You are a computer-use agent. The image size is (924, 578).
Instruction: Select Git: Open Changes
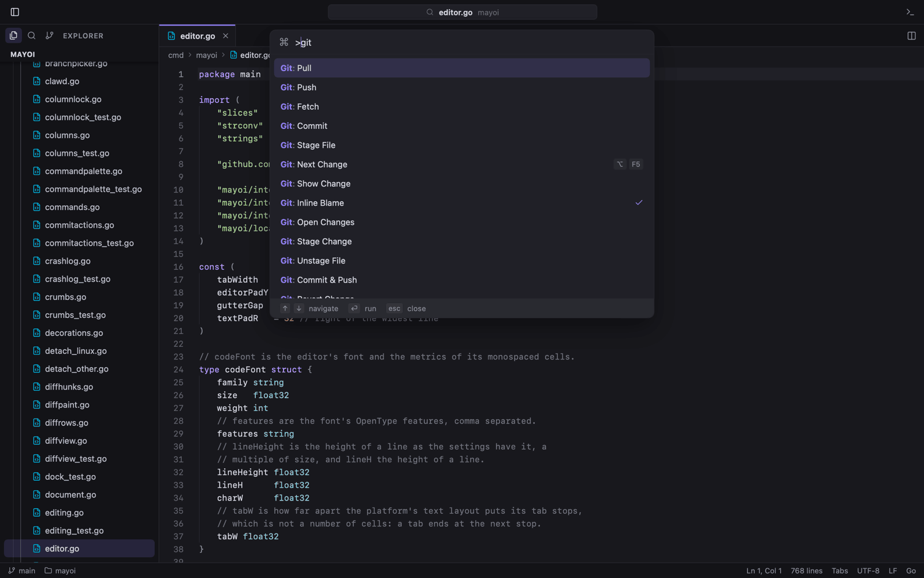(x=462, y=222)
